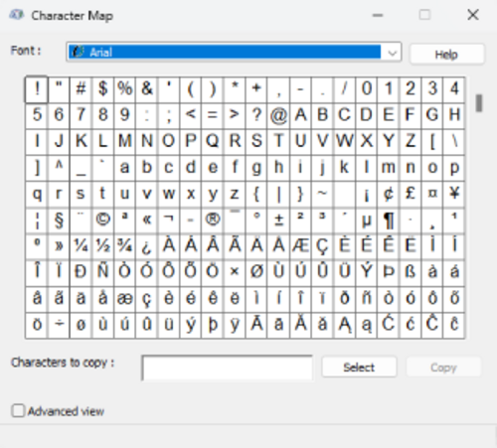Select the @ at-sign character
The image size is (497, 448).
pyautogui.click(x=278, y=115)
